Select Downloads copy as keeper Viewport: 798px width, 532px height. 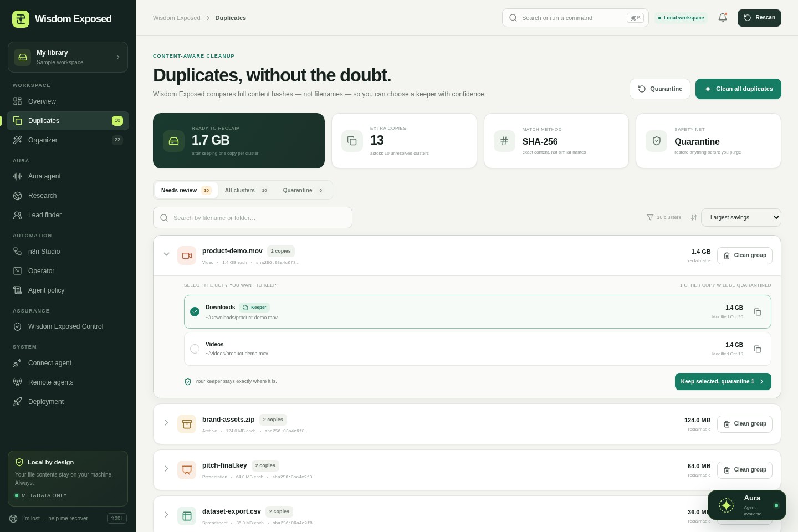point(195,311)
